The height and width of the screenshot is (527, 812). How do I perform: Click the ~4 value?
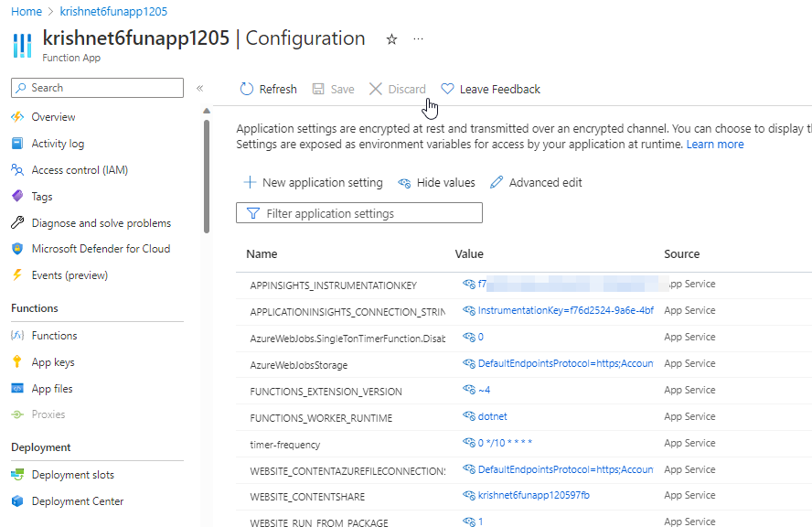(484, 390)
